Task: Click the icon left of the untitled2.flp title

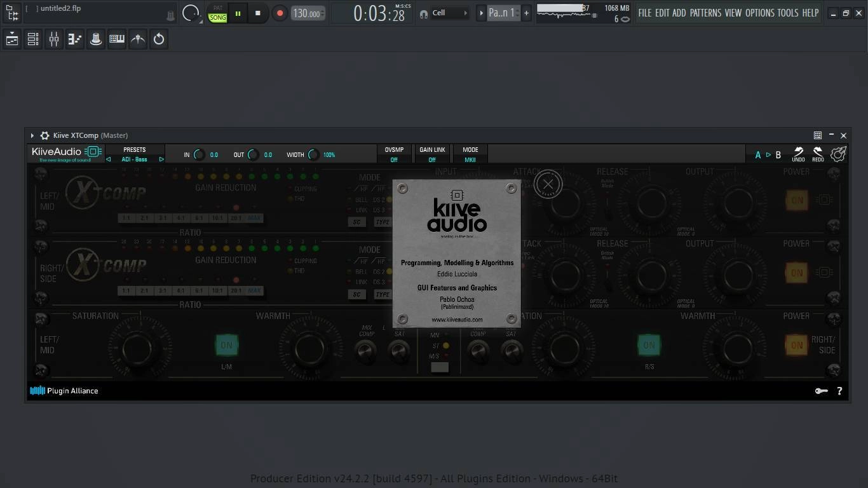Action: [x=11, y=12]
